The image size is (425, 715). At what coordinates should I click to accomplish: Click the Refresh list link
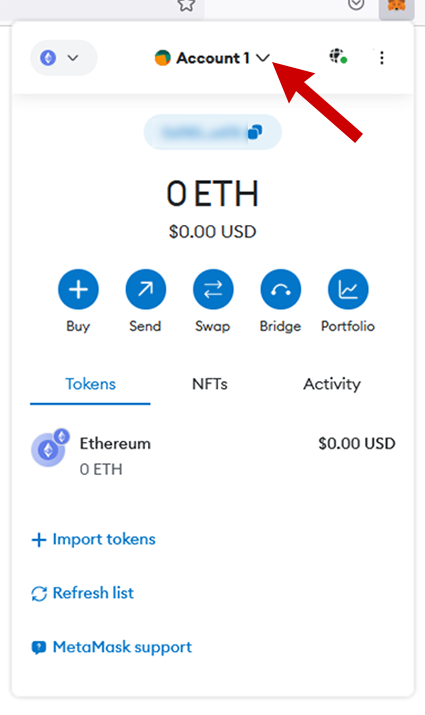coord(83,593)
